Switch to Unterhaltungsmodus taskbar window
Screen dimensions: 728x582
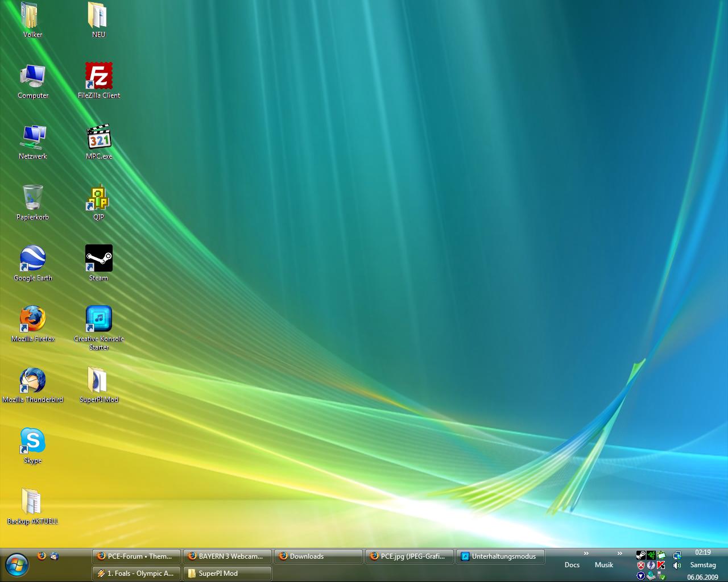(500, 556)
